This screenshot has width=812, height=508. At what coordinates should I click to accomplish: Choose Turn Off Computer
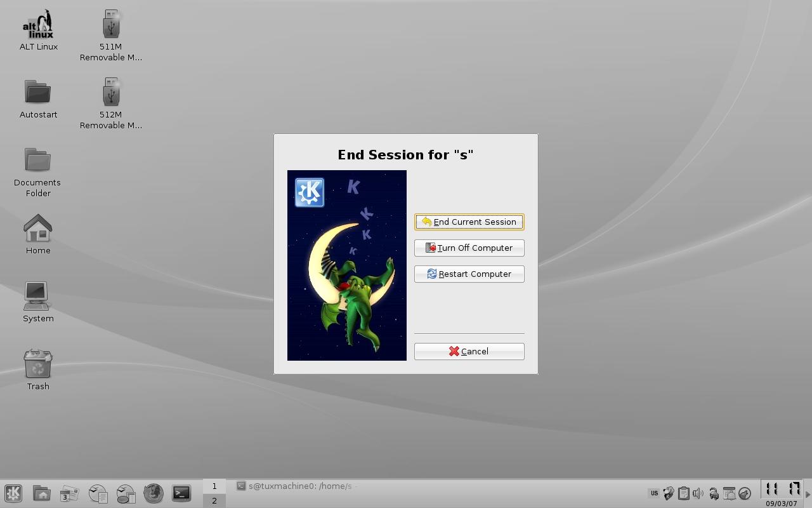469,248
